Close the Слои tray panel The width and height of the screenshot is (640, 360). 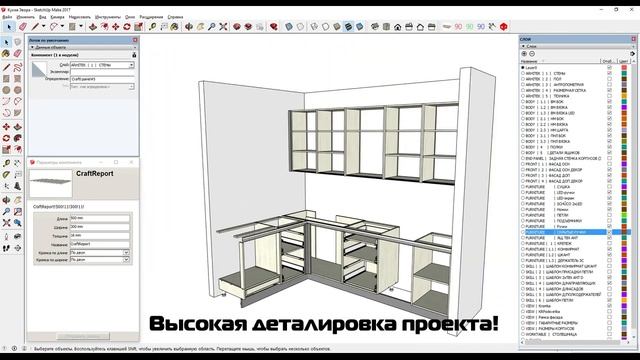tap(633, 39)
